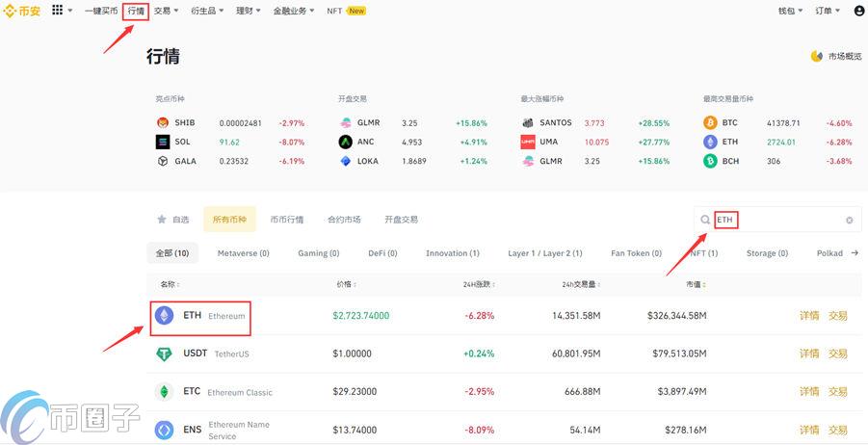The height and width of the screenshot is (445, 868).
Task: Select the Storage (0) category filter
Action: point(767,253)
